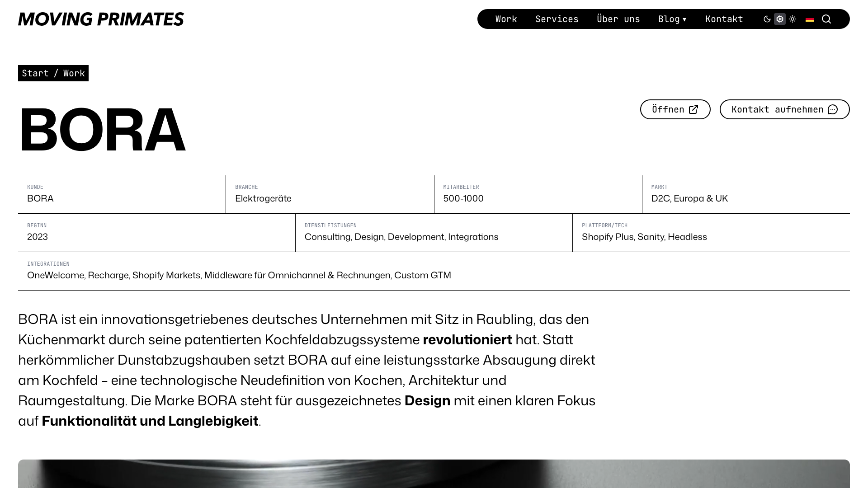Click the 500-1000 Mitarbeiter value
868x488 pixels.
point(463,198)
